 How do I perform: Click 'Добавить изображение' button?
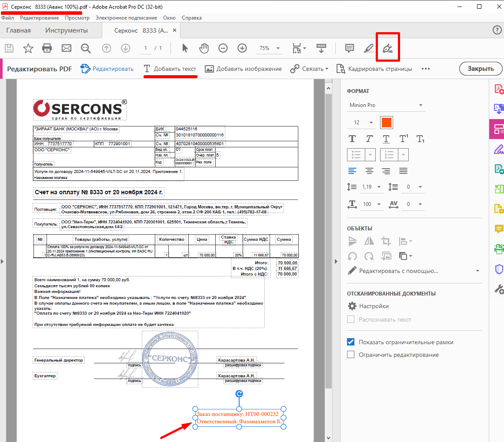coord(244,69)
